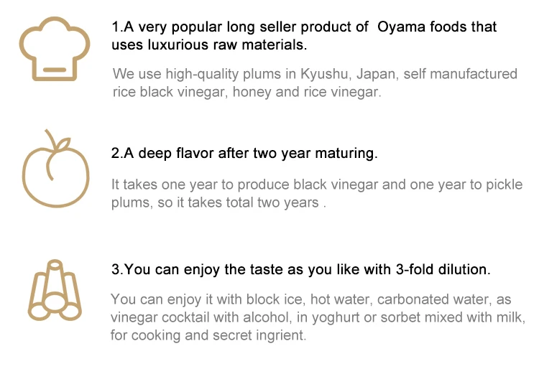This screenshot has width=539, height=392.
Task: Click the text line mentioning Kyushu, Japan
Action: tap(315, 74)
